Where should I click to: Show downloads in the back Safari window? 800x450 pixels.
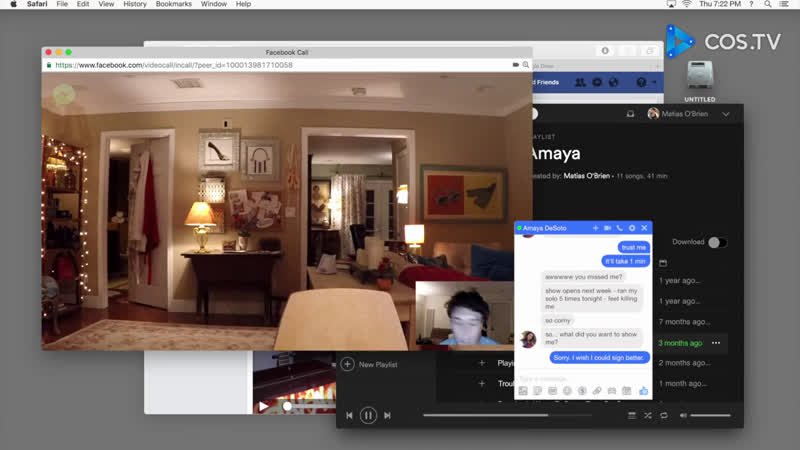click(605, 51)
